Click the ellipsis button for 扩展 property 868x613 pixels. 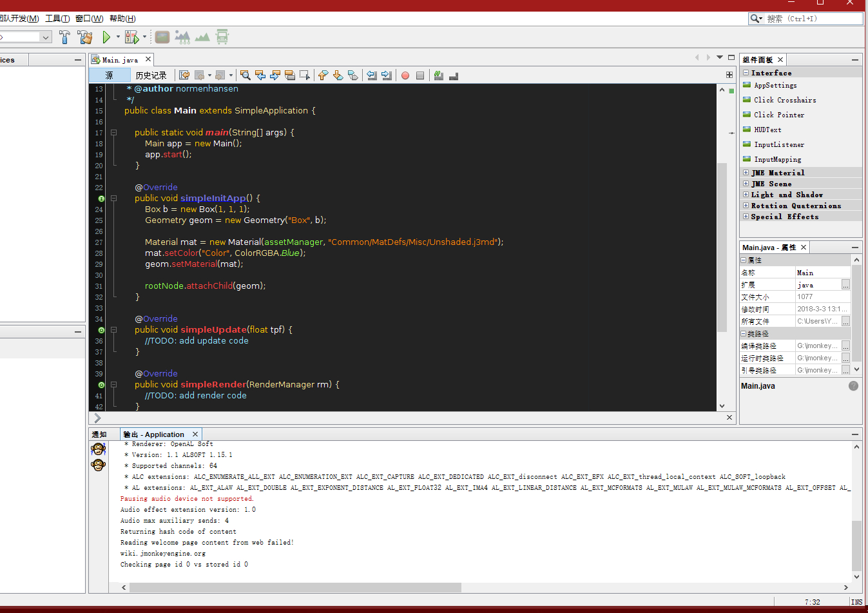click(845, 285)
